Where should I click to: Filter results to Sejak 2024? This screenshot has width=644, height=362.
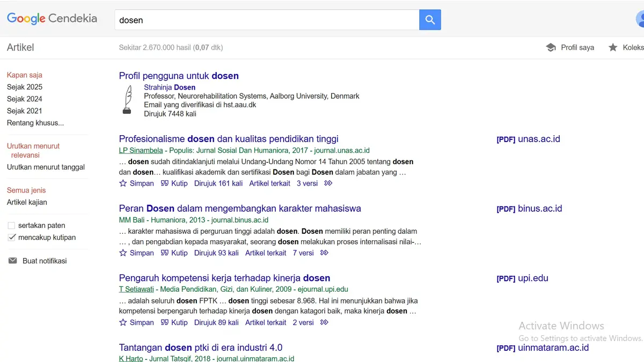pos(24,99)
